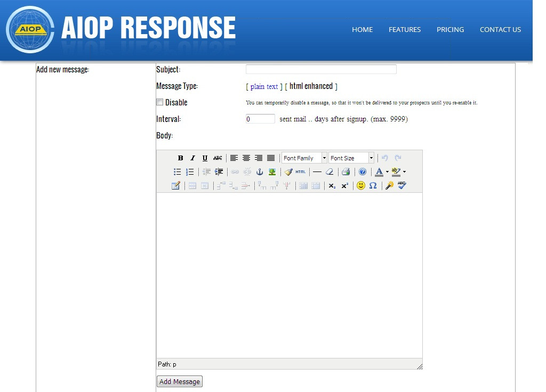Tick the Disable checkbox
546x392 pixels.
[160, 102]
